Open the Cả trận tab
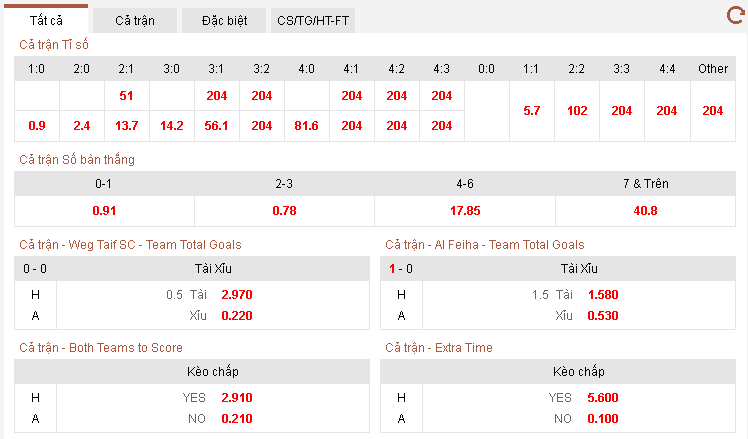This screenshot has width=748, height=439. [135, 20]
